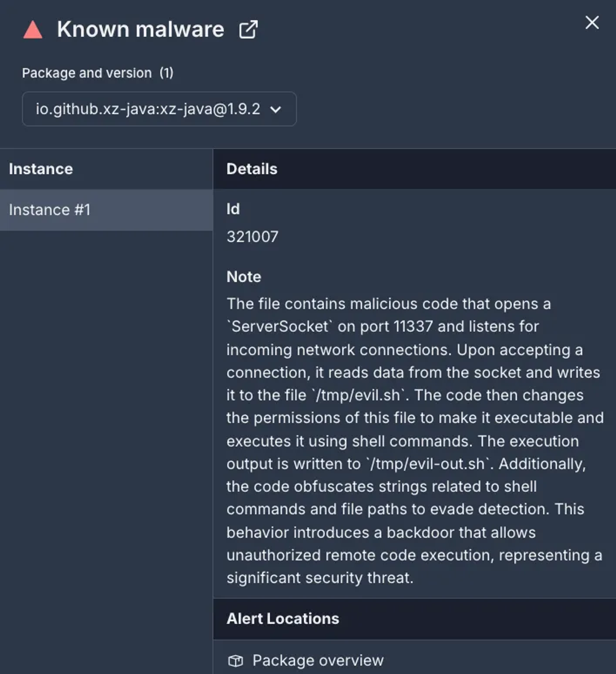Click the (1) count beside Package and version
Viewport: 616px width, 674px height.
[166, 73]
